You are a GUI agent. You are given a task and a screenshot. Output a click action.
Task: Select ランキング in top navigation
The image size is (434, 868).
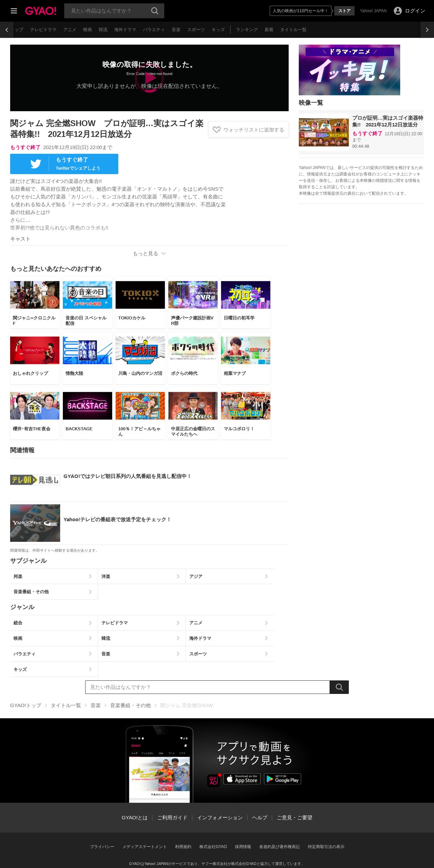point(247,30)
